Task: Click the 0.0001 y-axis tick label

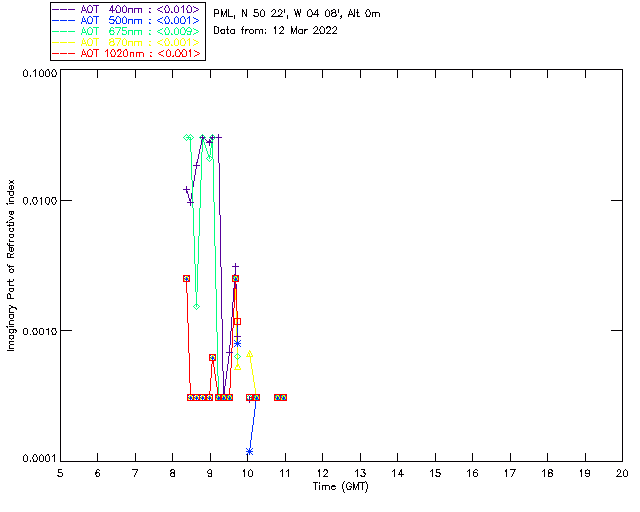Action: (x=39, y=459)
